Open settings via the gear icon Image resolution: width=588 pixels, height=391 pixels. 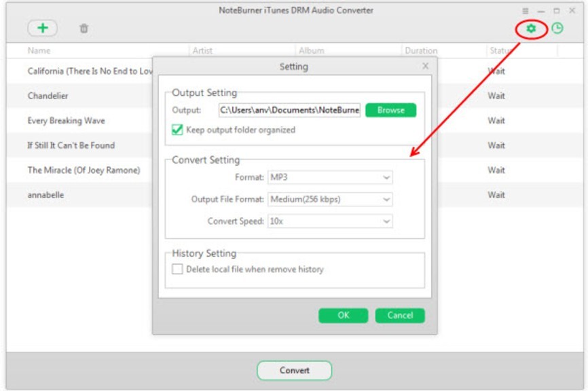(531, 29)
